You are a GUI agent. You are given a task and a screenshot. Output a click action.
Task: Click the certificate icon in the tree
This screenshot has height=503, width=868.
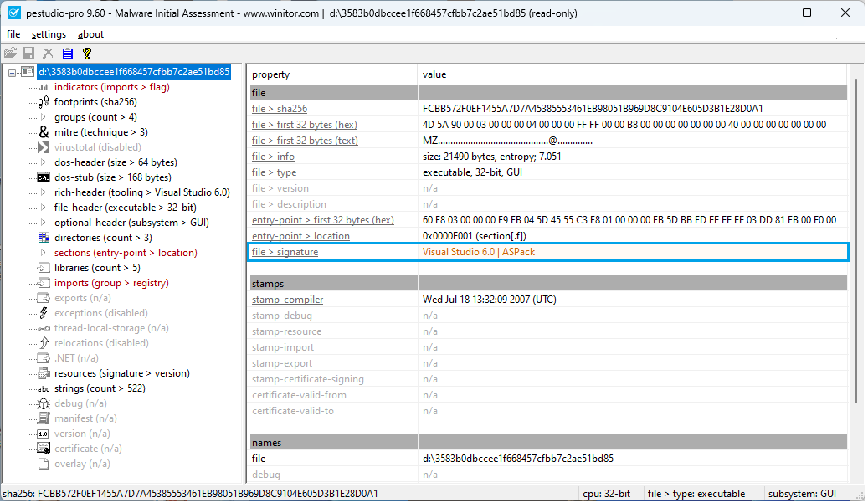pos(43,448)
